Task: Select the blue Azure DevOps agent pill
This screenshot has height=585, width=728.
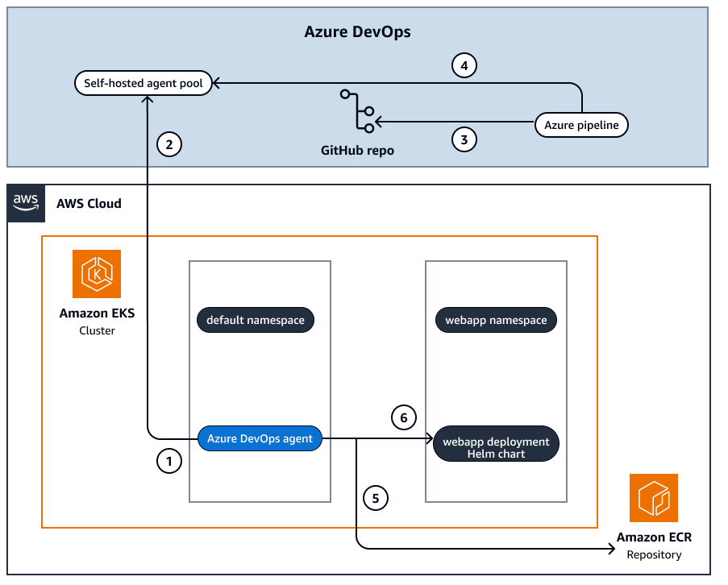Action: tap(259, 438)
